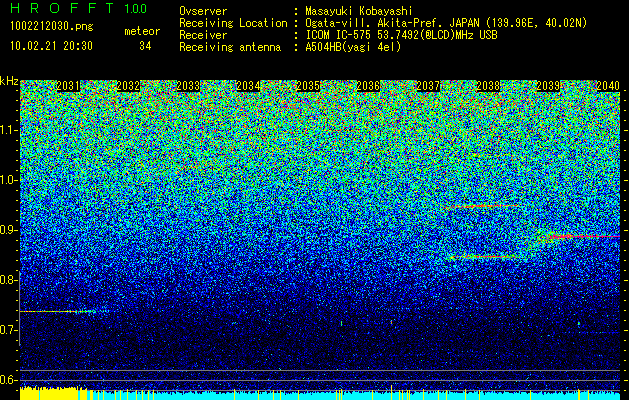The height and width of the screenshot is (400, 629).
Task: Select the 2039 time marker
Action: pos(548,86)
